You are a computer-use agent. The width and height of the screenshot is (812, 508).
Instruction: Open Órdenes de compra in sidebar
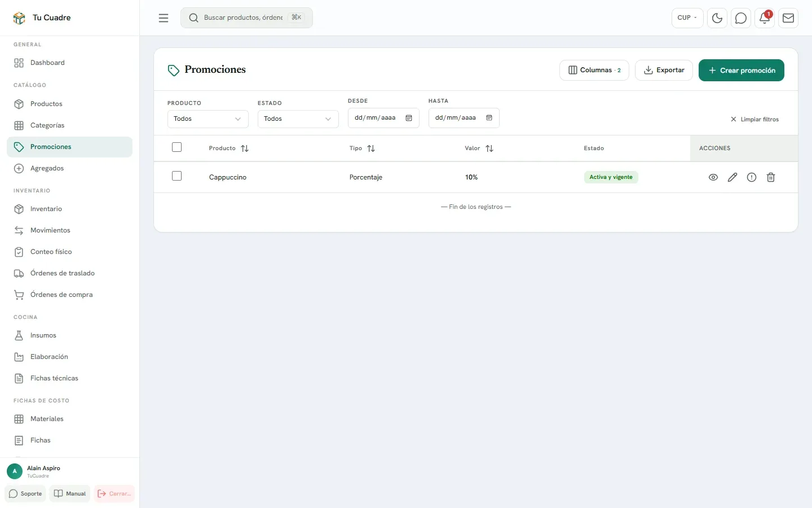click(69, 295)
